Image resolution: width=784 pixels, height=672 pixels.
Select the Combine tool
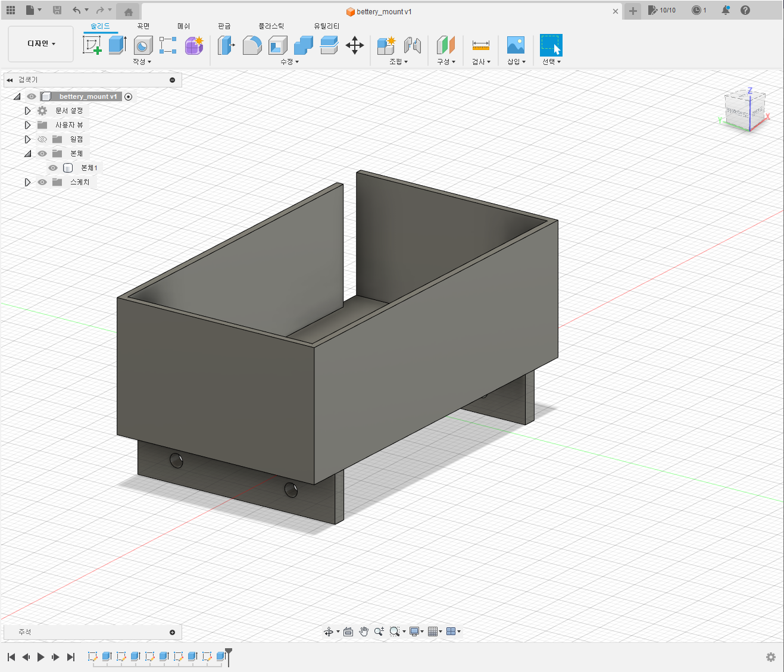(304, 45)
